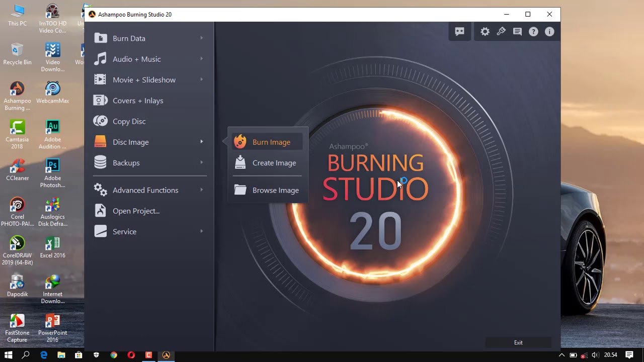Expand the Movie + Slideshow submenu arrow
The height and width of the screenshot is (362, 644).
pyautogui.click(x=201, y=79)
